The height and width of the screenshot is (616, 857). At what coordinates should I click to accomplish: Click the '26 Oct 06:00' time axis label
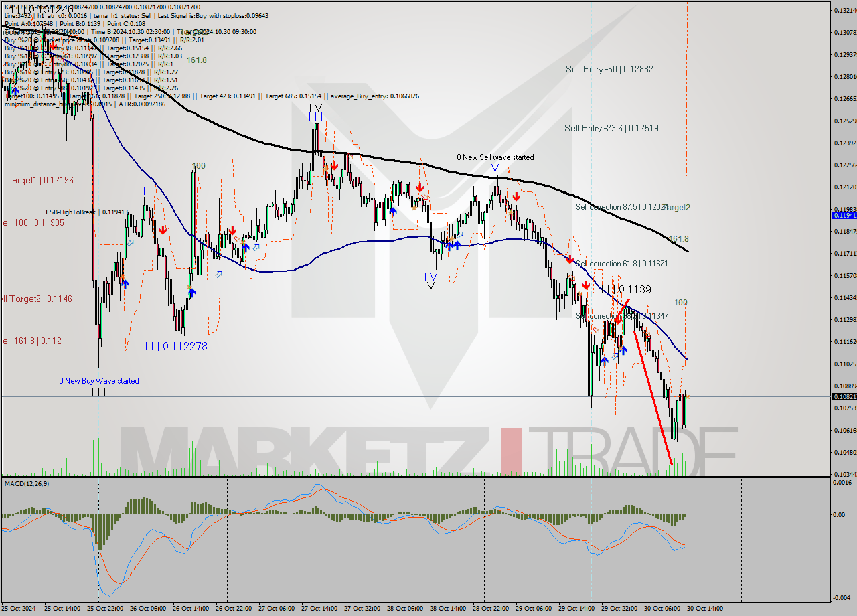(147, 609)
